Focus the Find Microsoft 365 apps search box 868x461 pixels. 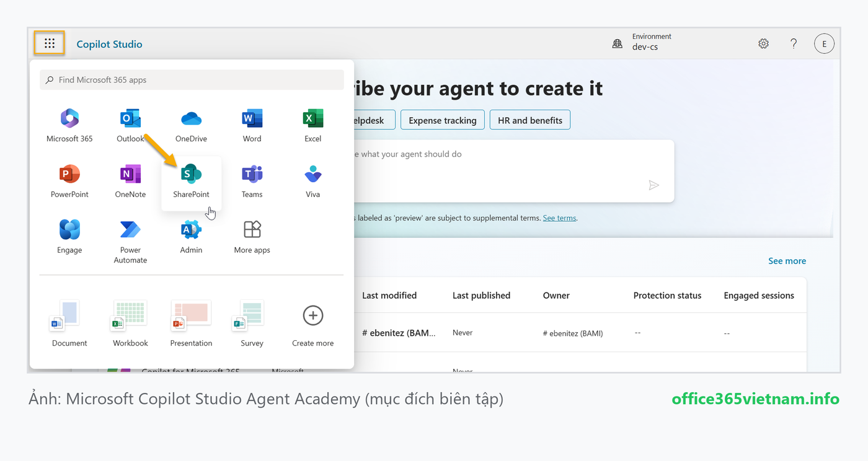pos(192,80)
